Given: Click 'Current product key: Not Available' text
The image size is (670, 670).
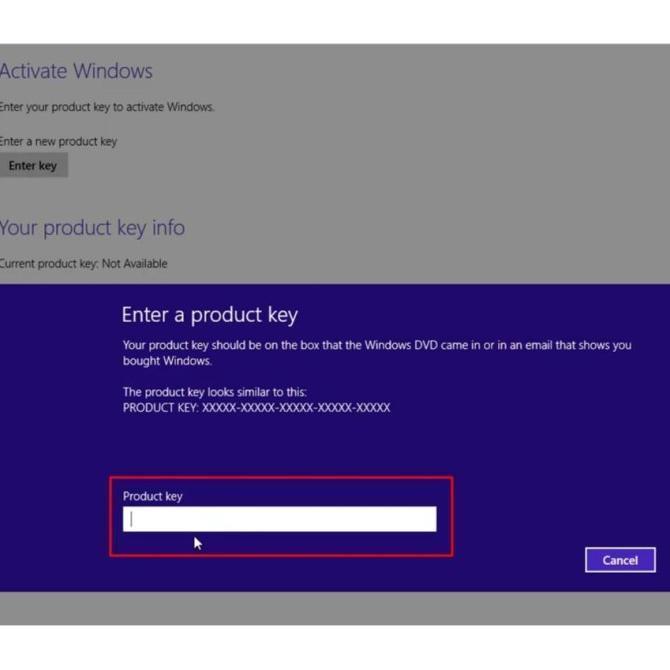Looking at the screenshot, I should pyautogui.click(x=83, y=264).
